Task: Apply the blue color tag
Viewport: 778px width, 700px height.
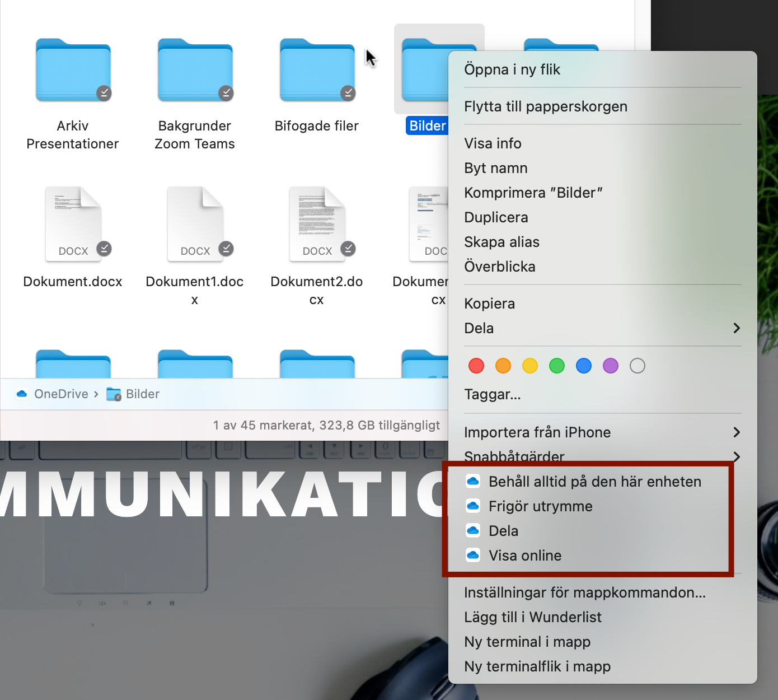Action: tap(584, 366)
